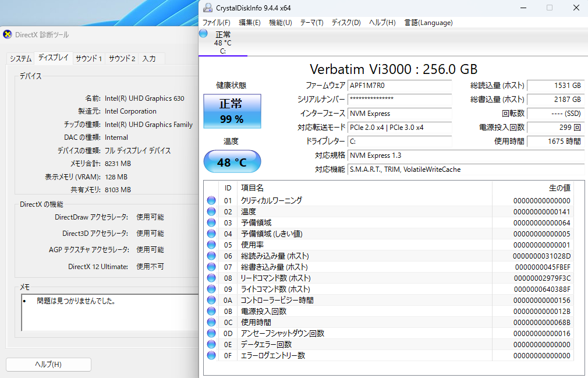Viewport: 588px width, 378px height.
Task: Click status orb for 予備領域 (しきい値) row
Action: (x=211, y=234)
